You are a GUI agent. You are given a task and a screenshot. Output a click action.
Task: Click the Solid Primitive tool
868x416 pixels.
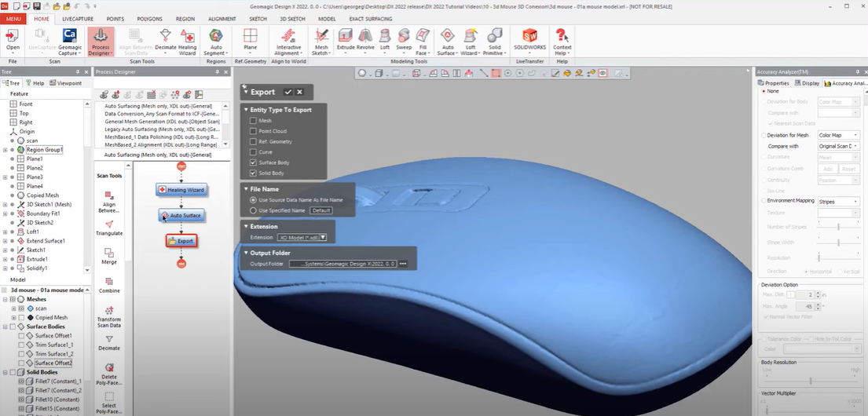click(494, 42)
